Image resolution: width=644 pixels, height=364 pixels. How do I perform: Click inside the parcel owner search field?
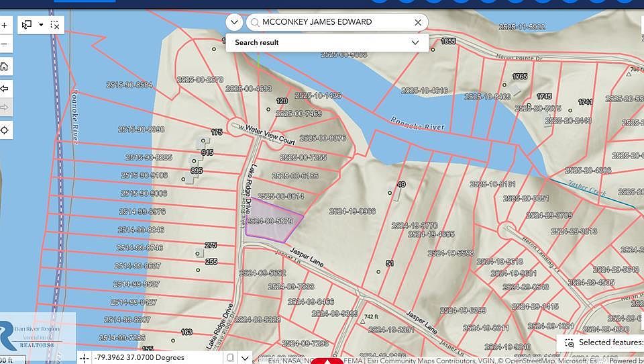pyautogui.click(x=335, y=22)
